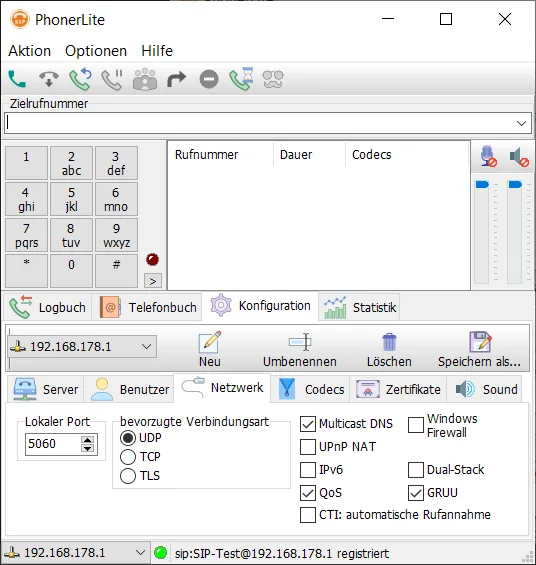
Task: Open the Optionen menu
Action: [x=96, y=51]
